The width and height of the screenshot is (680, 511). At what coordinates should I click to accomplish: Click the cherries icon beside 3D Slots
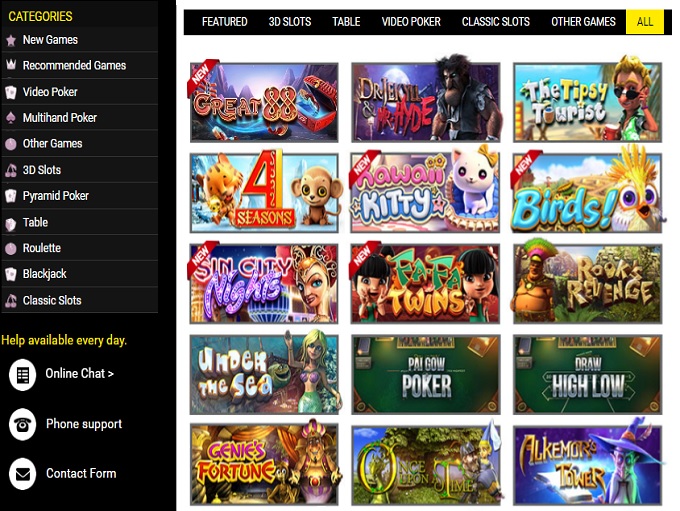coord(11,170)
